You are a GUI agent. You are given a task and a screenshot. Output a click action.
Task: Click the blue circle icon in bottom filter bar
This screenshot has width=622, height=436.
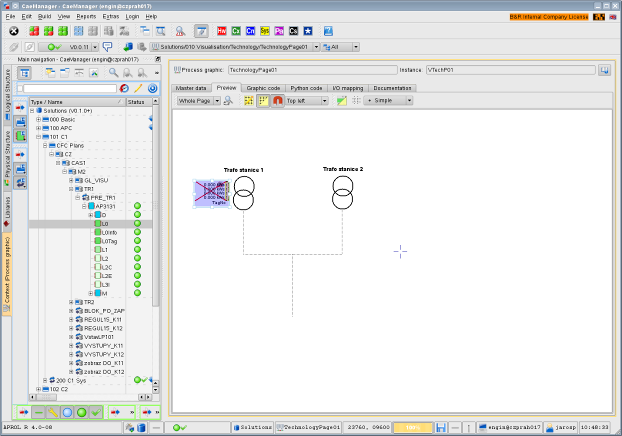(x=67, y=413)
